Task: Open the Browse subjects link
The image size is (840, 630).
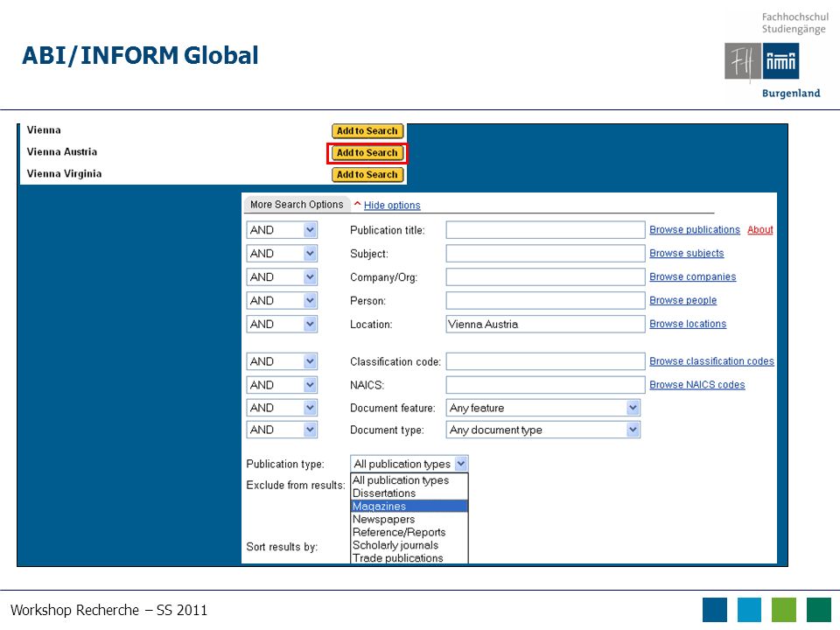Action: pos(687,254)
